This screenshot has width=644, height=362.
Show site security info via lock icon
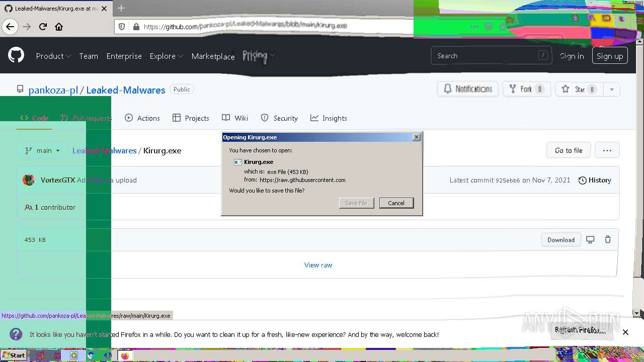click(135, 27)
